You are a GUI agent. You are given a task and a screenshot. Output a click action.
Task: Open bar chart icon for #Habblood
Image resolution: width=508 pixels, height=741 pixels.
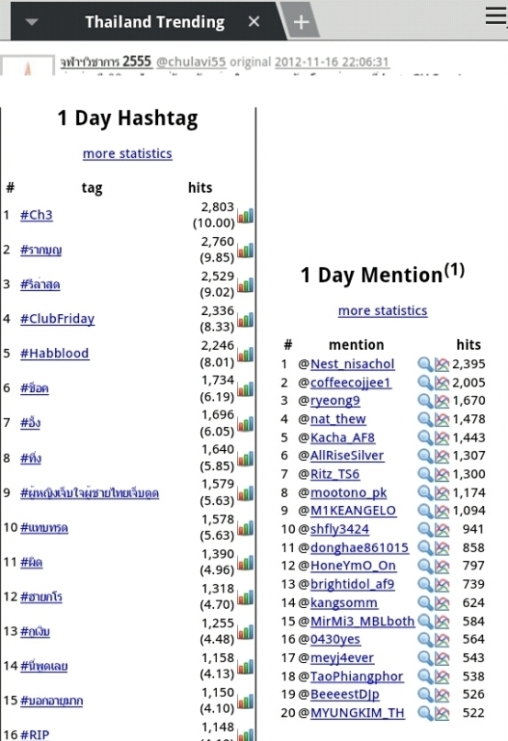(x=245, y=354)
